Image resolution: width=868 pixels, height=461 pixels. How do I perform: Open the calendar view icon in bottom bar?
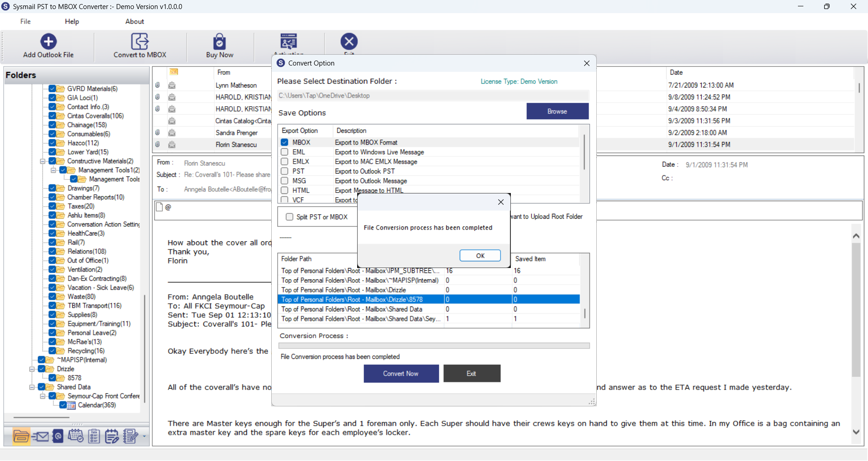point(75,436)
